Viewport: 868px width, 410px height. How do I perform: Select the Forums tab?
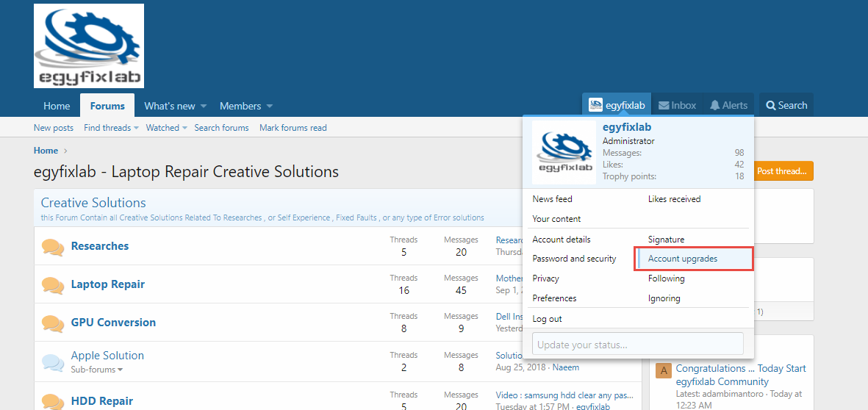coord(107,106)
